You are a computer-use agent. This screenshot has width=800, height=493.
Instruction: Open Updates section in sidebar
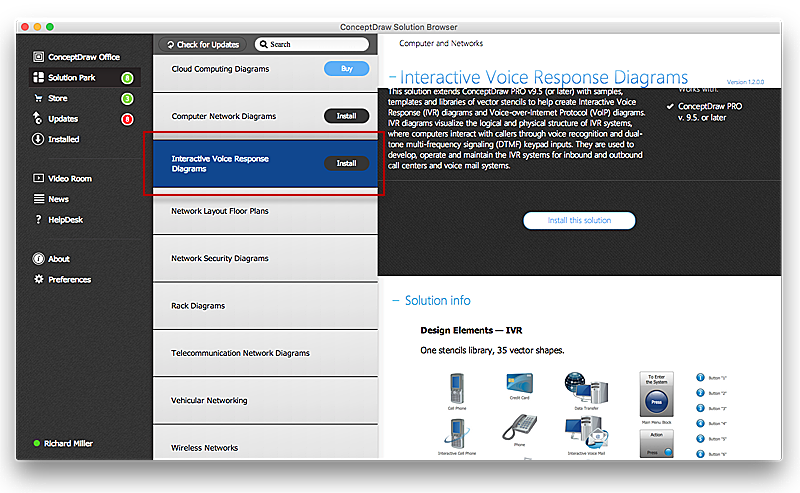click(x=56, y=118)
